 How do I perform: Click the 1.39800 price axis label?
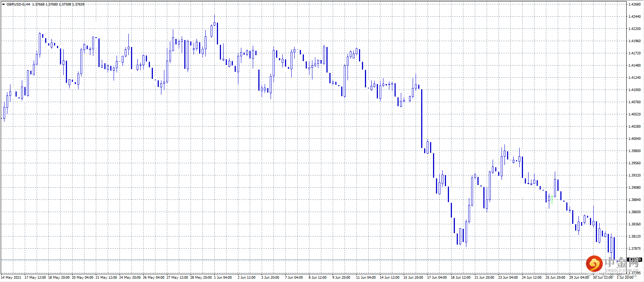(634, 151)
